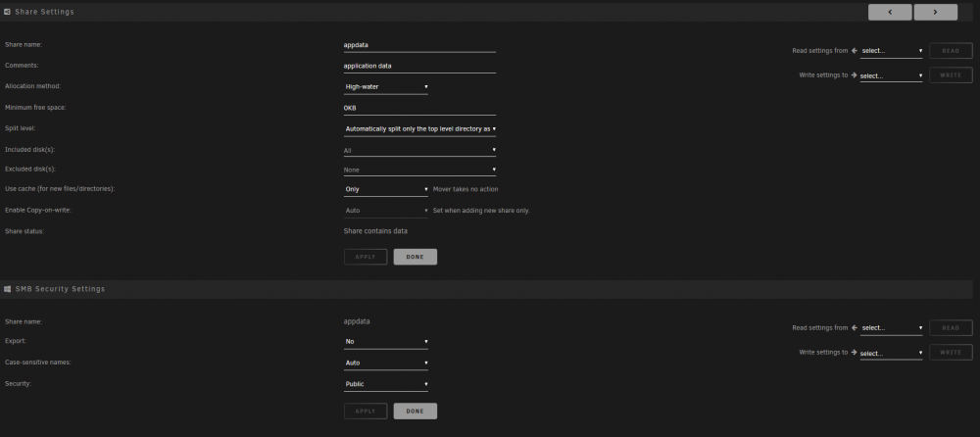Viewport: 980px width, 437px height.
Task: Click the 'Mover takes no action' text
Action: pyautogui.click(x=465, y=189)
